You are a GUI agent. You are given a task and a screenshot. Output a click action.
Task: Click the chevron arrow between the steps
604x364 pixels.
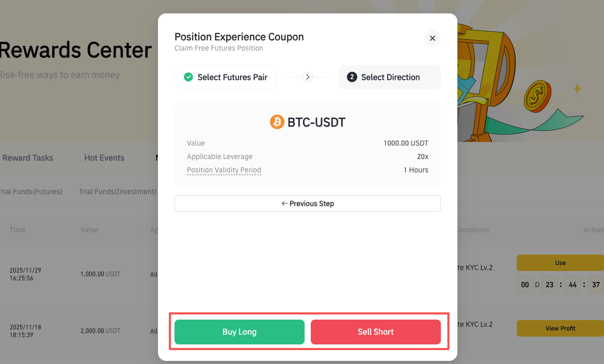coord(307,77)
